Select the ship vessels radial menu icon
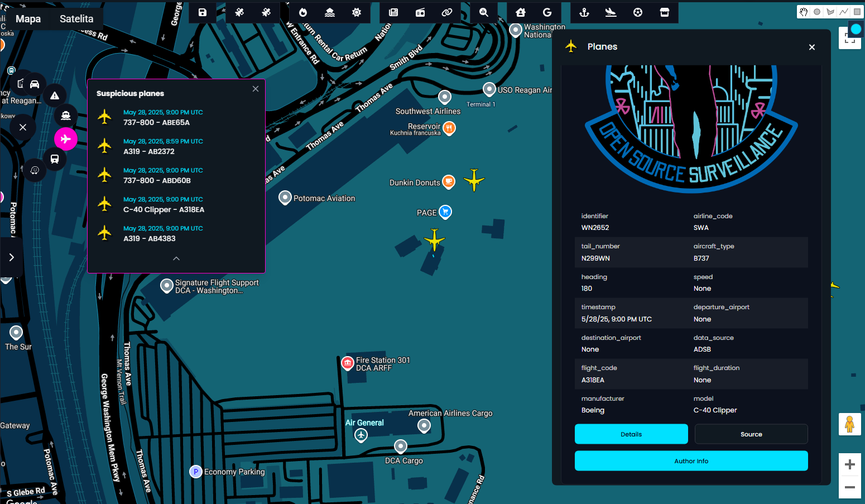 pyautogui.click(x=66, y=116)
